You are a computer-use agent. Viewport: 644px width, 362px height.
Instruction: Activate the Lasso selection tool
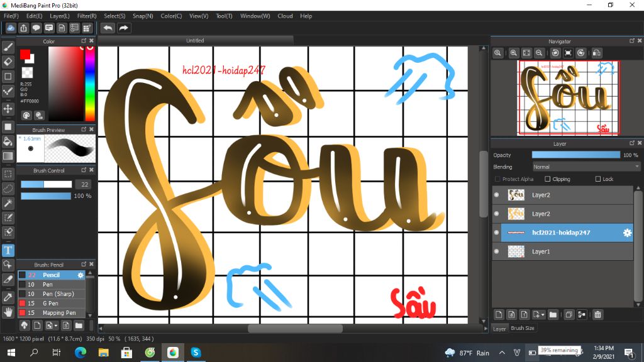pyautogui.click(x=8, y=189)
